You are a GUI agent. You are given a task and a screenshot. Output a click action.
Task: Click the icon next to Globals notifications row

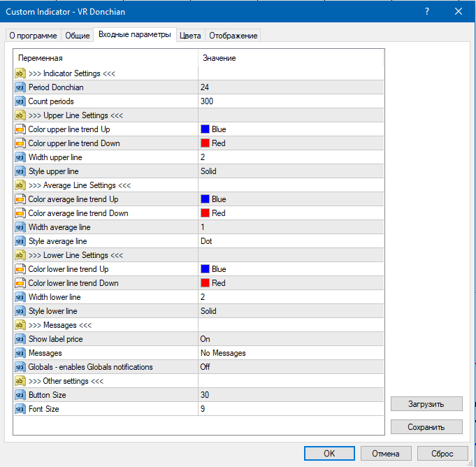(x=20, y=367)
